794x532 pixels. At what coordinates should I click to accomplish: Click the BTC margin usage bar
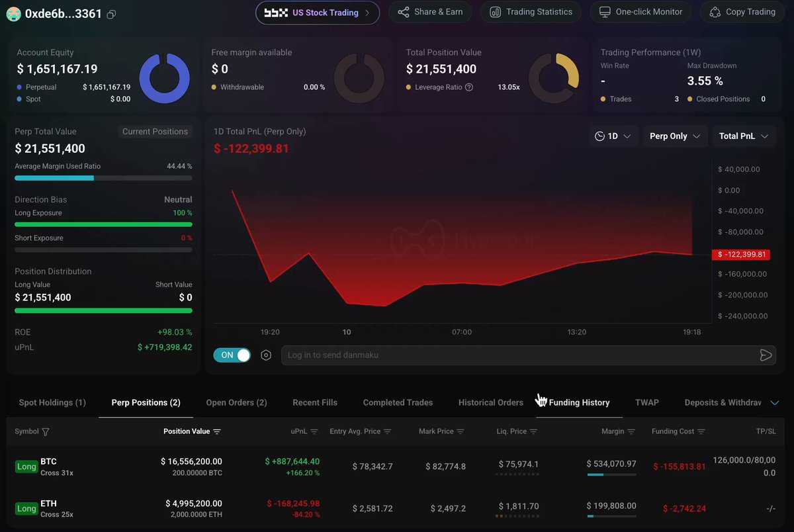point(611,474)
